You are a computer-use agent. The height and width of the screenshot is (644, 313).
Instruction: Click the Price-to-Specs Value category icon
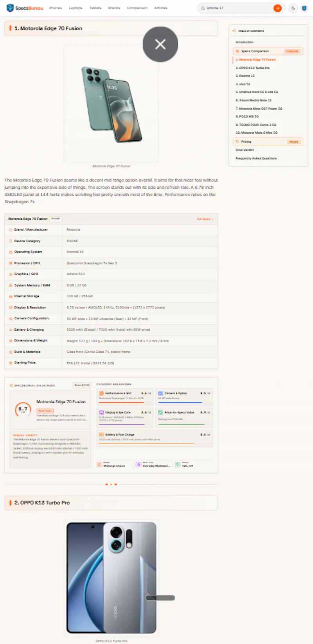(160, 412)
